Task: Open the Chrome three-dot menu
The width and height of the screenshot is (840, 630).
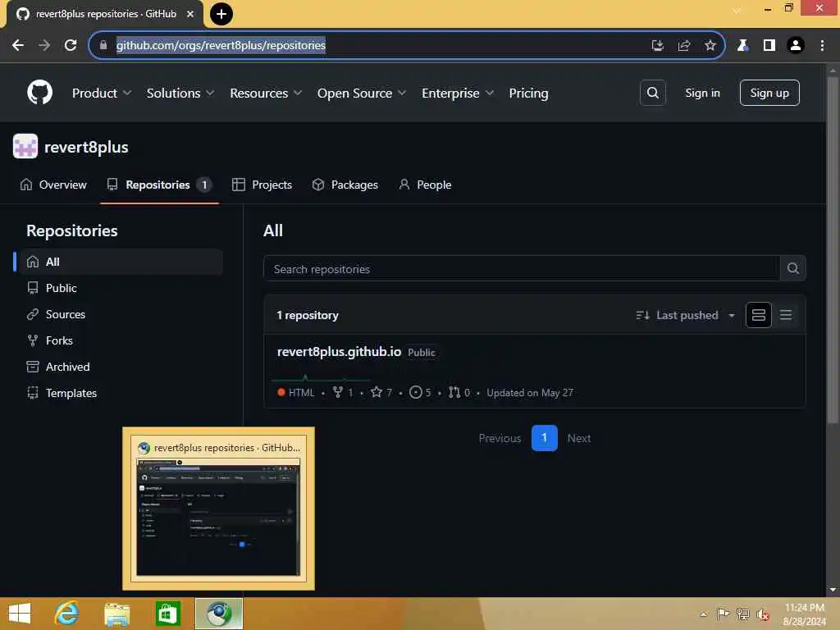Action: point(822,46)
